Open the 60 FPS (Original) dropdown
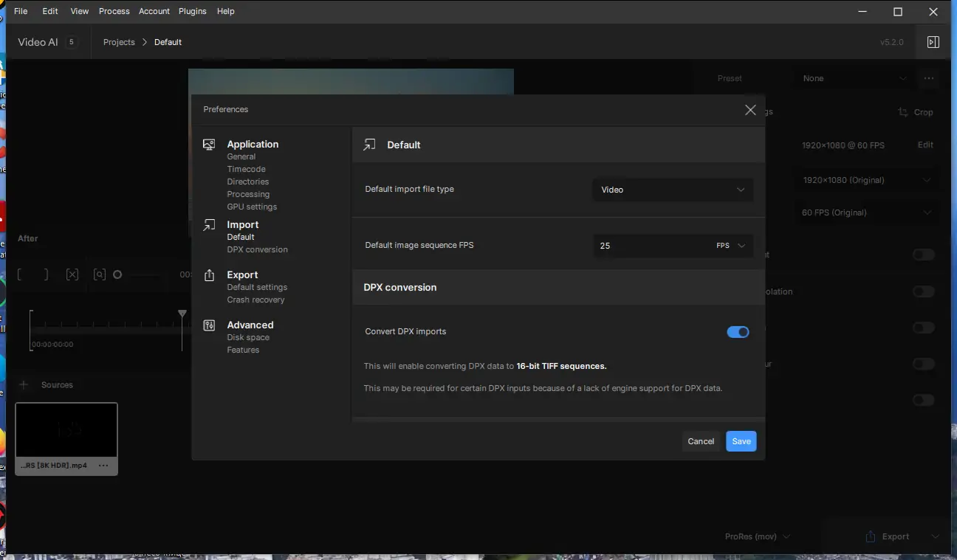957x560 pixels. coord(866,212)
